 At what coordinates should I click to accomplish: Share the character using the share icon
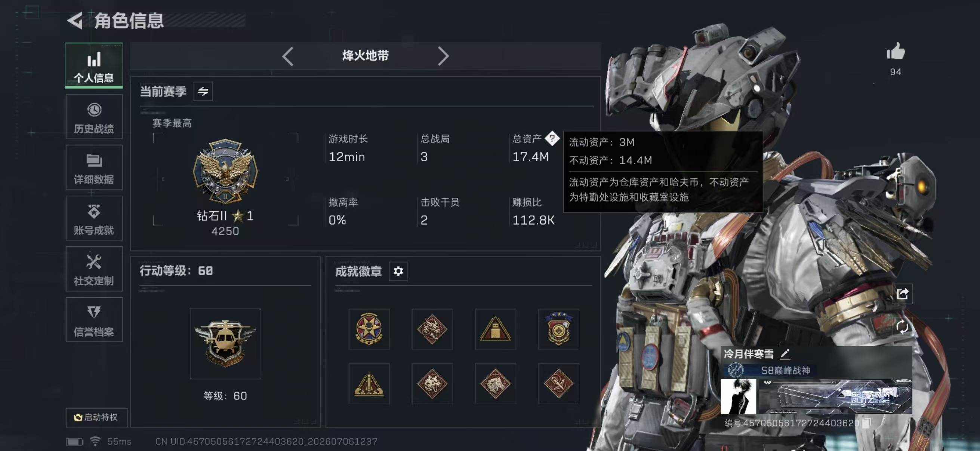coord(902,294)
